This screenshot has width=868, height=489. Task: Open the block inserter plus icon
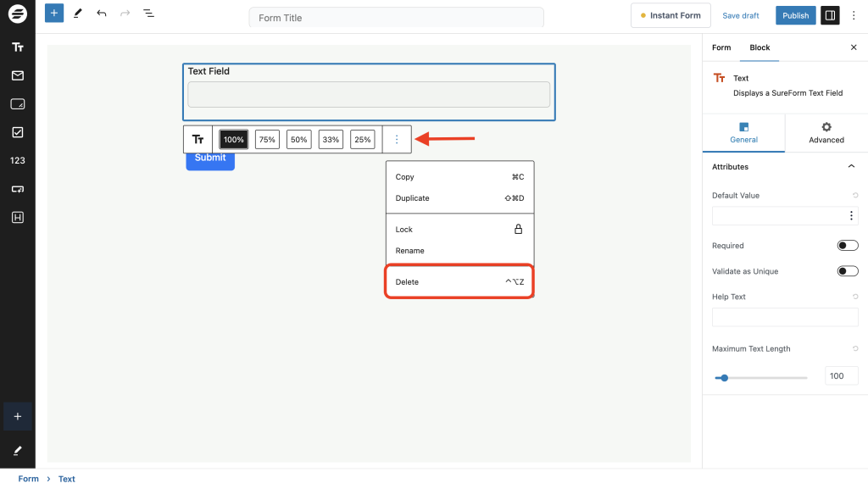coord(53,14)
